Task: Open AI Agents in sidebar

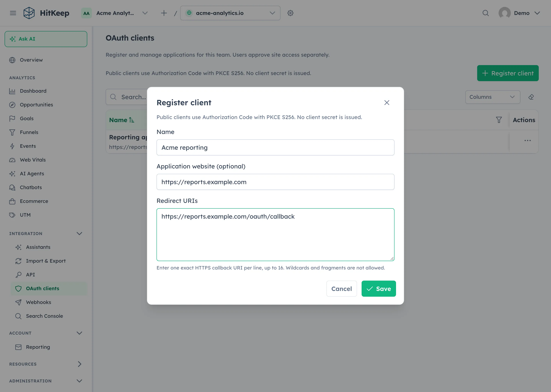Action: [x=46, y=174]
